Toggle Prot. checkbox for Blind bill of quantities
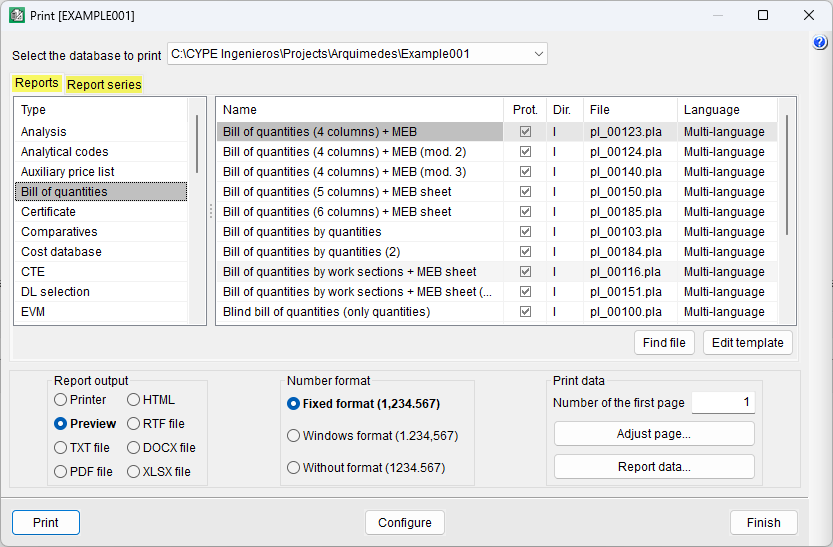The image size is (833, 547). tap(525, 312)
